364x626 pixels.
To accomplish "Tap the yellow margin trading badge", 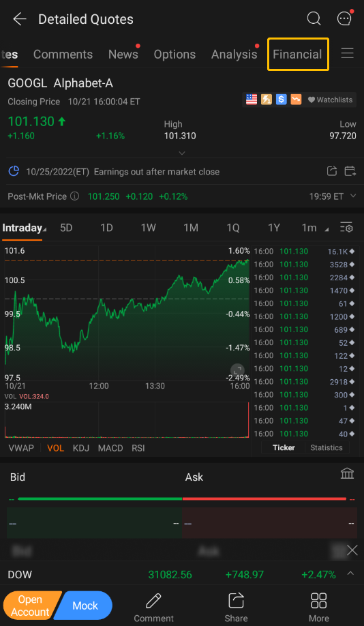I will 267,100.
